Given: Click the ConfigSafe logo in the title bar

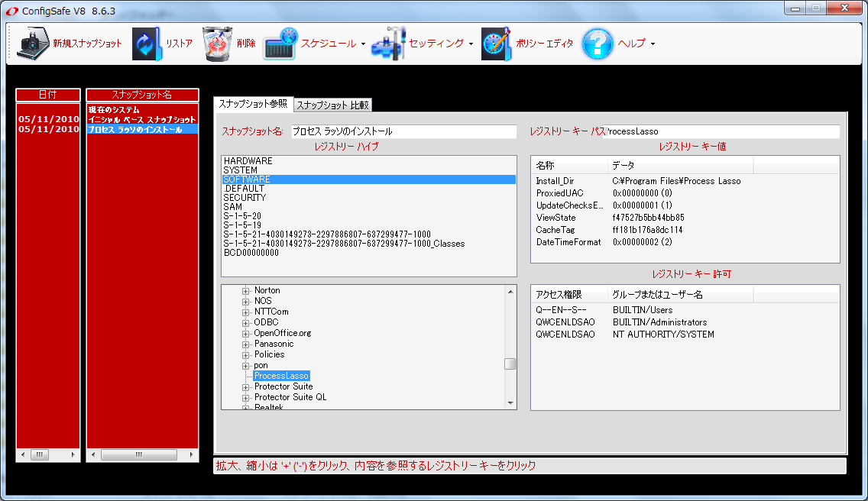Looking at the screenshot, I should coord(11,9).
